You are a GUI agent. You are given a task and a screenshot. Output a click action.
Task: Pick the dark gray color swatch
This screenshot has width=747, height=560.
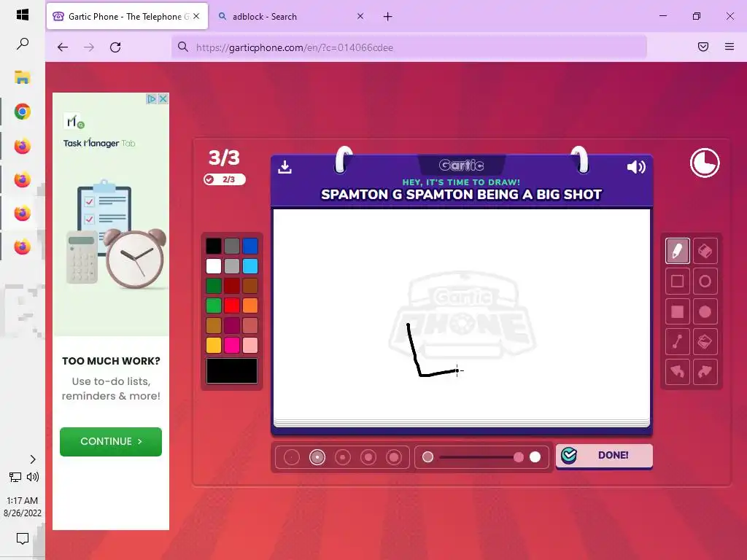231,246
